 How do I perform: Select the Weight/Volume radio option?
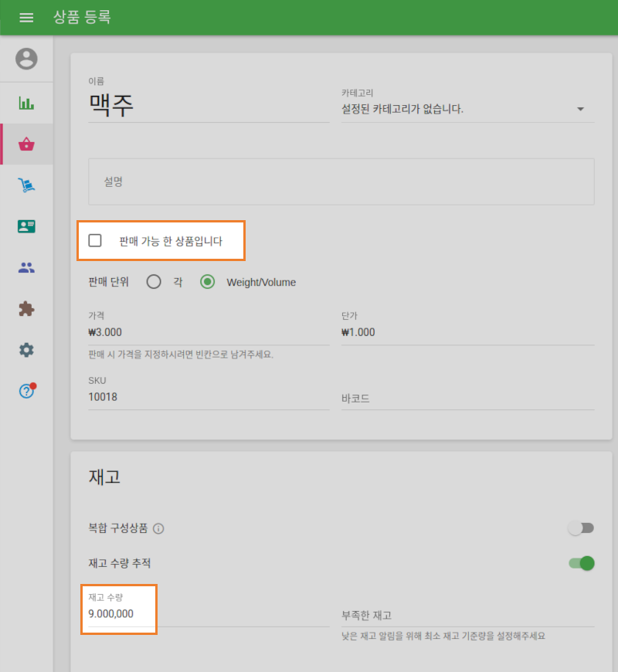(207, 282)
